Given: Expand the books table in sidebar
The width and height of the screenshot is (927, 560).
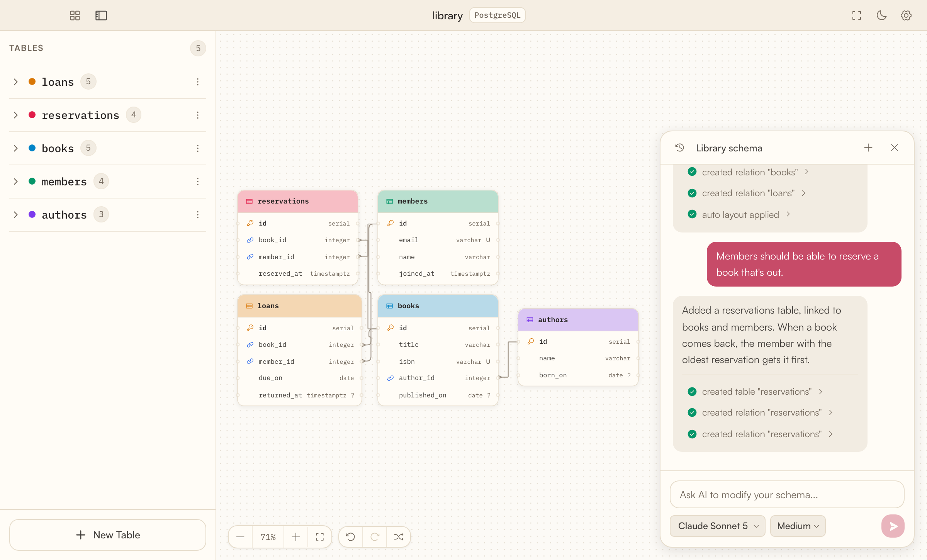Looking at the screenshot, I should tap(16, 148).
